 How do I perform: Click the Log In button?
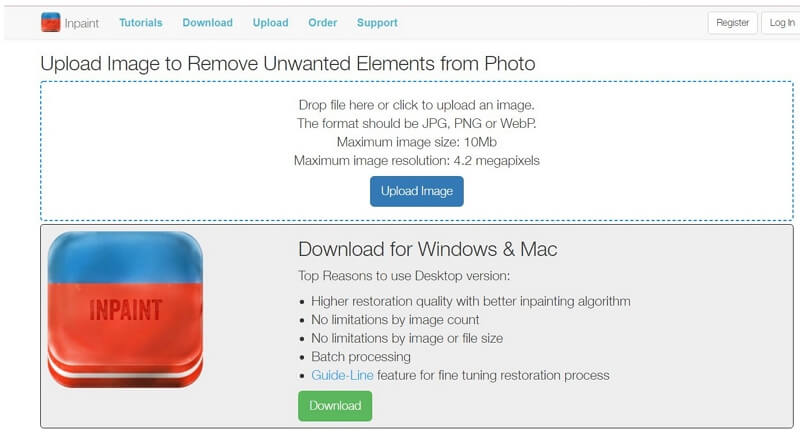[x=781, y=23]
